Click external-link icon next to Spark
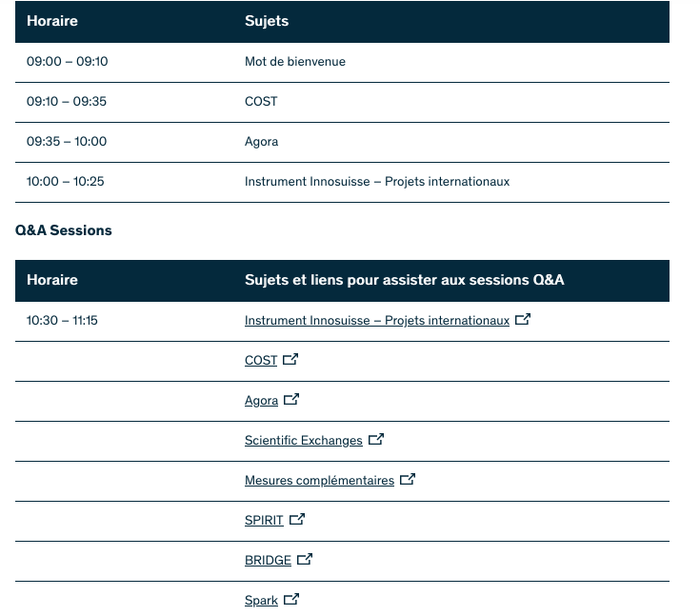Image resolution: width=700 pixels, height=616 pixels. coord(291,600)
